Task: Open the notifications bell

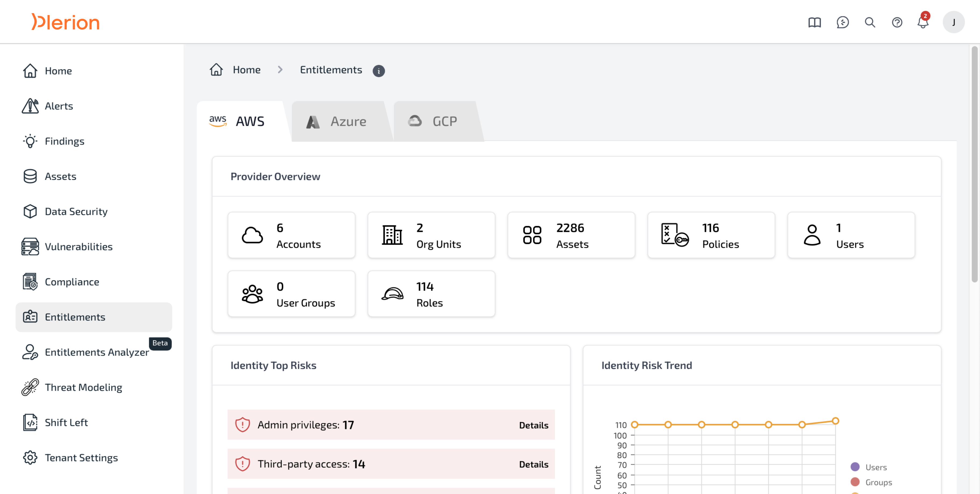Action: point(923,22)
